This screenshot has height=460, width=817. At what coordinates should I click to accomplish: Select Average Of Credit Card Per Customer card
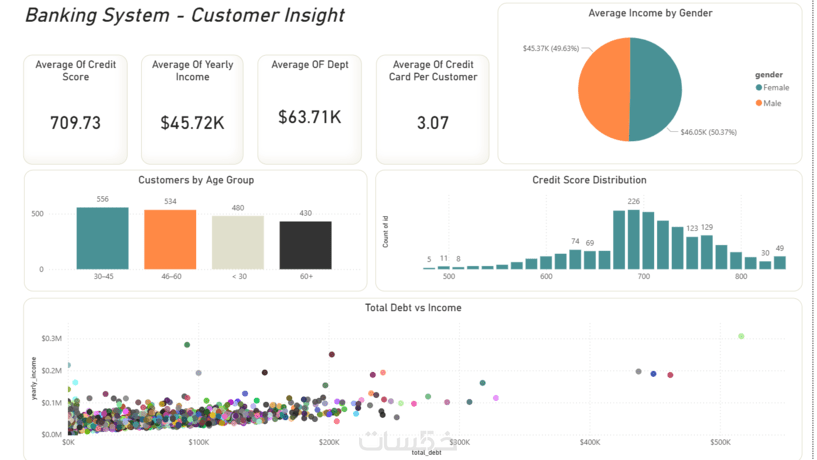[x=432, y=109]
